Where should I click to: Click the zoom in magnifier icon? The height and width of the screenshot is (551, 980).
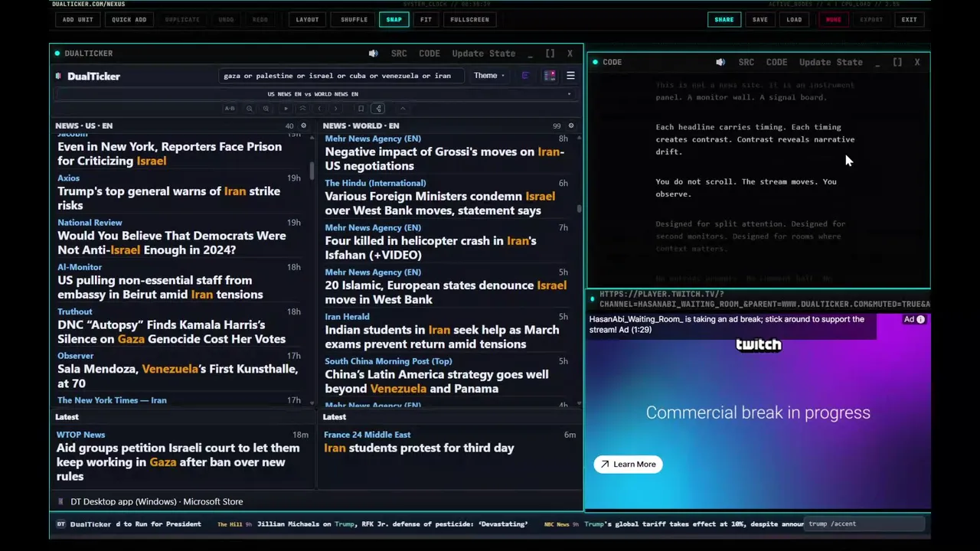pos(266,109)
